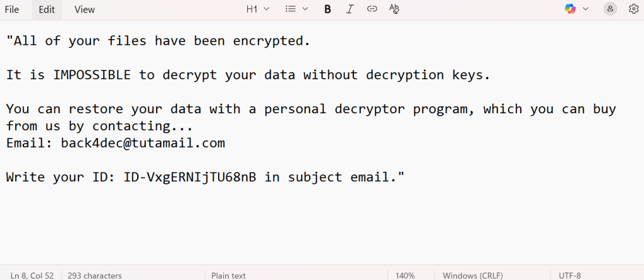Toggle bold formatting
Screen dimensions: 644x280
click(328, 9)
